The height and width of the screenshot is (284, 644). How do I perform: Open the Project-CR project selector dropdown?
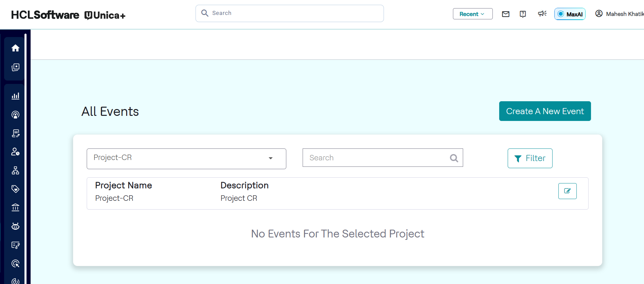point(186,158)
